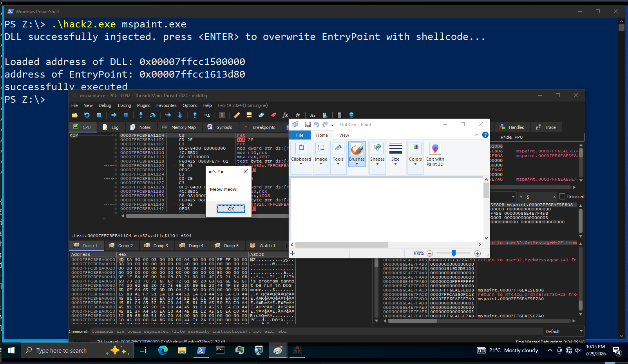The width and height of the screenshot is (628, 364).
Task: Open the Comments icon in x64dbg toolbar
Action: tap(249, 115)
